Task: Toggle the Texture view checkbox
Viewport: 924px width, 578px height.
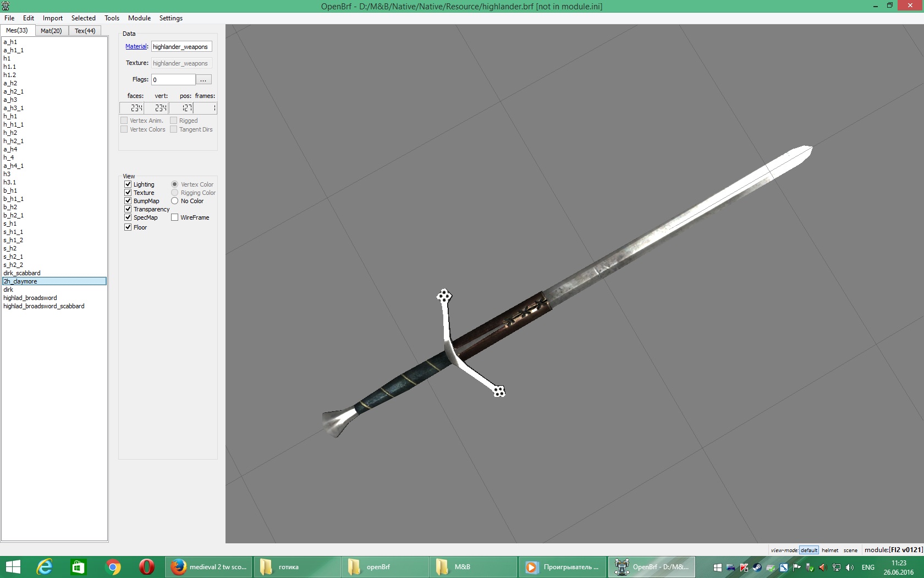Action: [x=128, y=193]
